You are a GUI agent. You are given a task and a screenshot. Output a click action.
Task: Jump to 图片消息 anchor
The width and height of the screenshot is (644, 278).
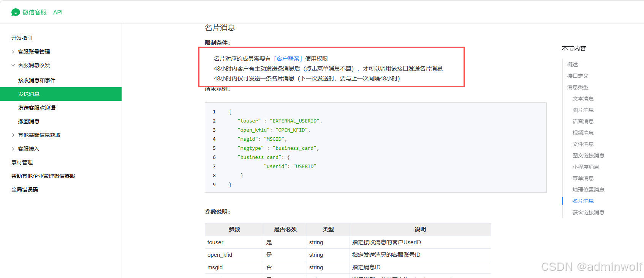pos(583,110)
